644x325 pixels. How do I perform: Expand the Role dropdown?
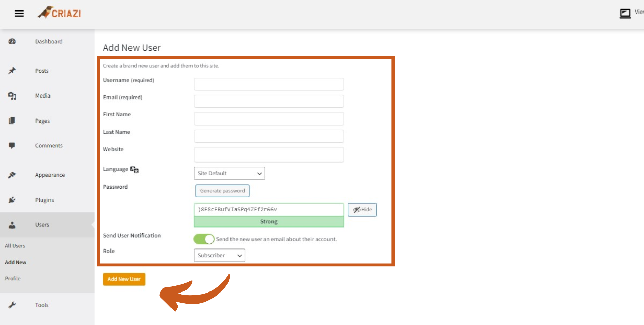[x=219, y=255]
